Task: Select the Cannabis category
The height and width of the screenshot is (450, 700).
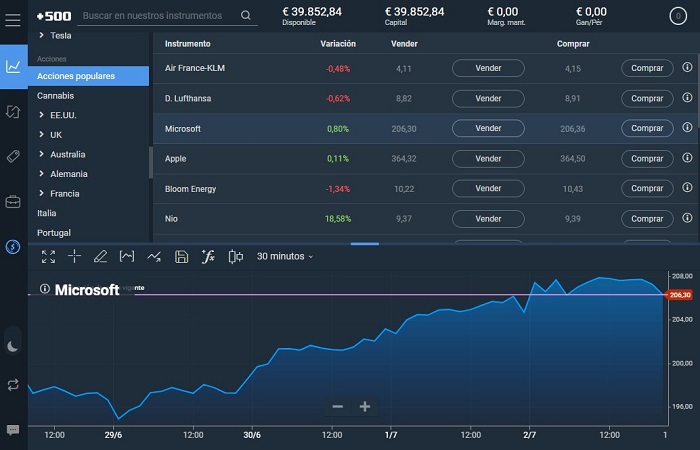Action: point(55,96)
